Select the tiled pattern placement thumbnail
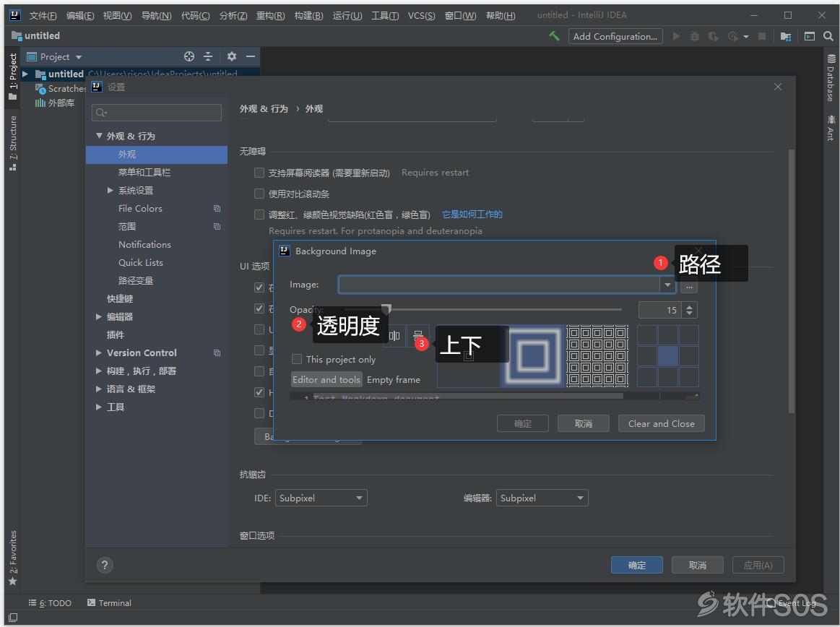The height and width of the screenshot is (627, 840). click(x=597, y=356)
